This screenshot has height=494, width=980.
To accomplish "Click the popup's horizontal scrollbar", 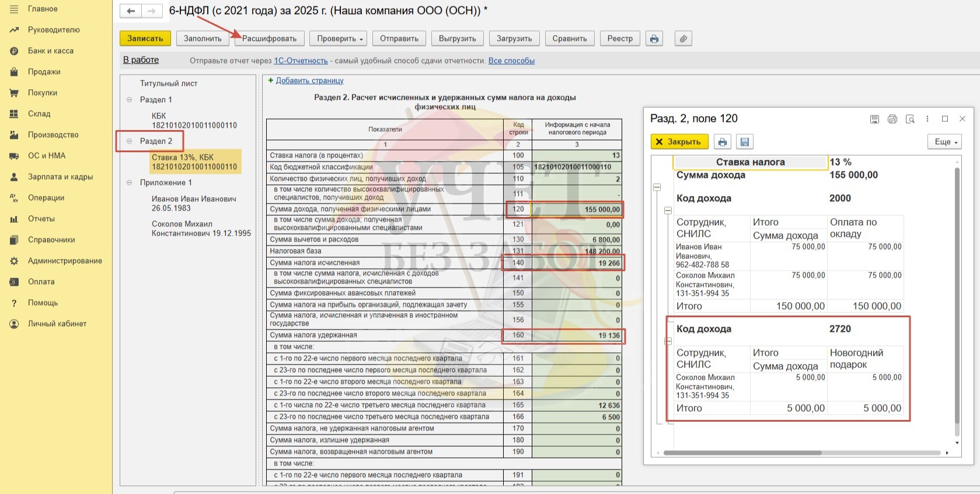I will (x=742, y=453).
